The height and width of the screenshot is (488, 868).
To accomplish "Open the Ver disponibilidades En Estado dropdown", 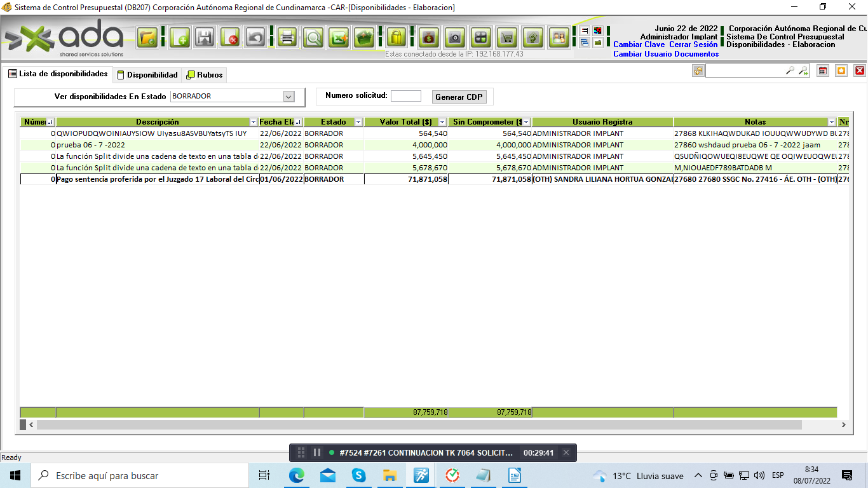I will click(288, 97).
